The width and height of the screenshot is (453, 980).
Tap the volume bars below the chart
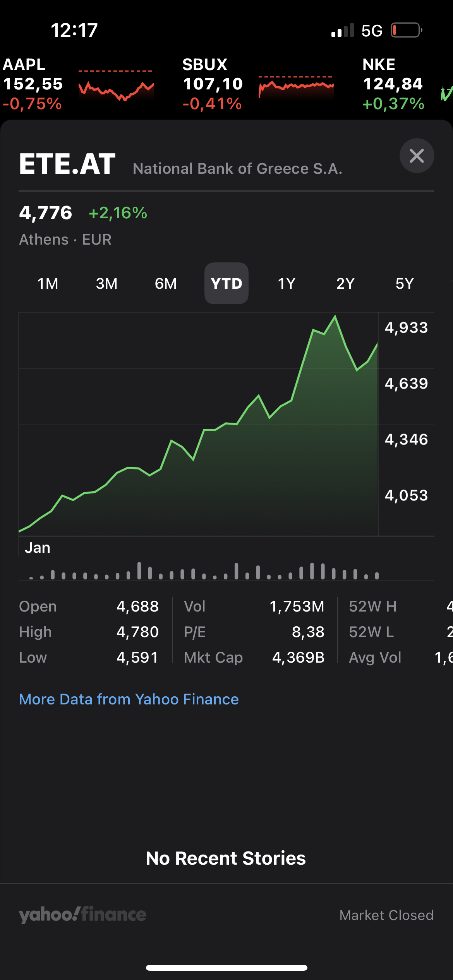204,571
